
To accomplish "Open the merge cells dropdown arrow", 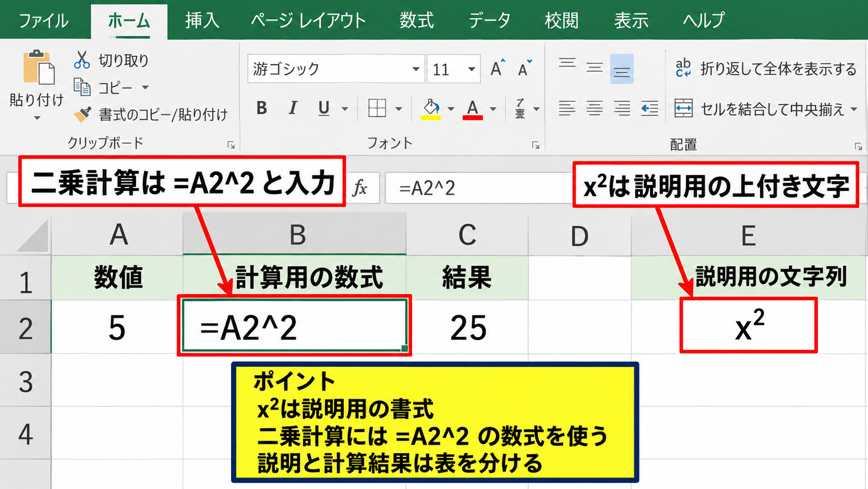I will 854,109.
